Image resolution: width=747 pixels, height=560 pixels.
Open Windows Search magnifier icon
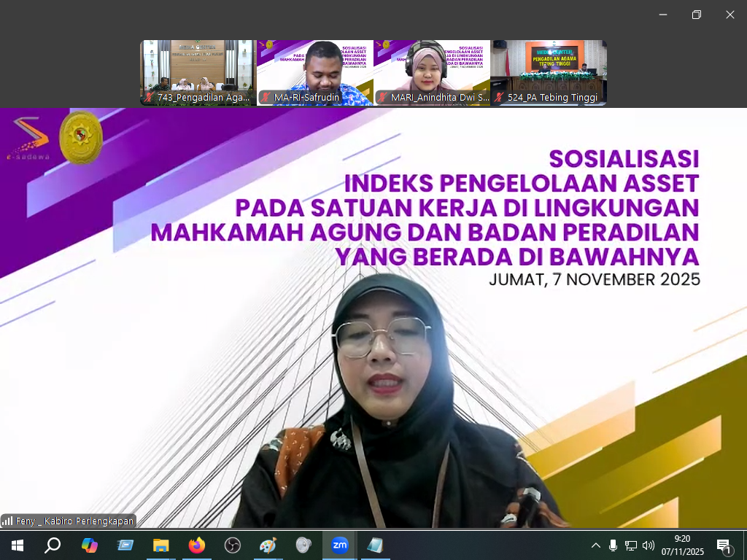tap(53, 545)
